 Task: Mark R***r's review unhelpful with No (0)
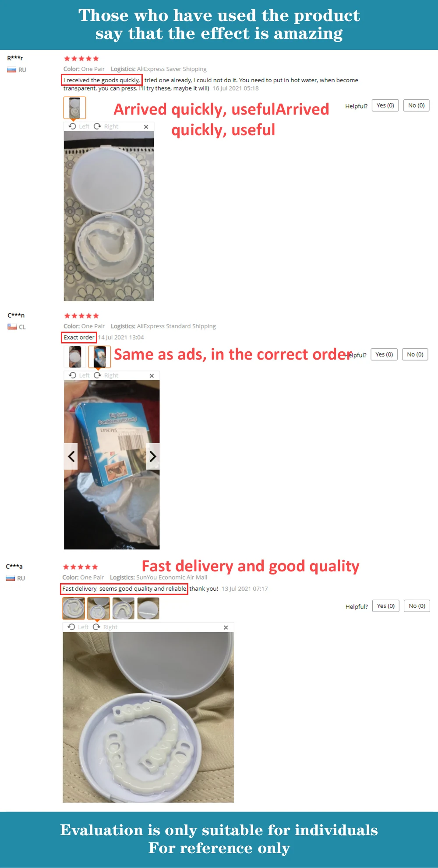(x=417, y=105)
